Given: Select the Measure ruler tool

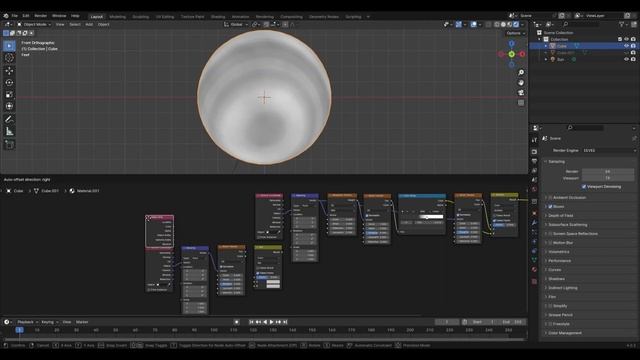Looking at the screenshot, I should pos(9,131).
